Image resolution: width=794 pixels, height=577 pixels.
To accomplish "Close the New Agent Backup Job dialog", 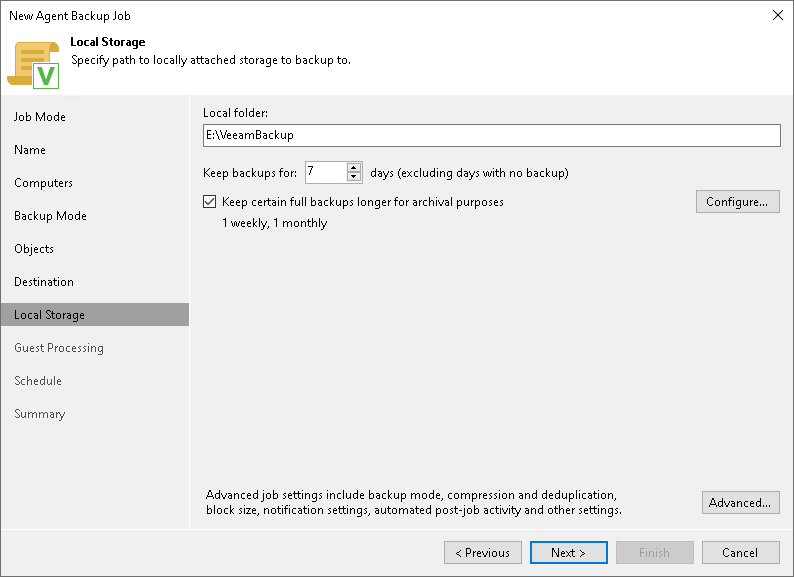I will tap(778, 15).
